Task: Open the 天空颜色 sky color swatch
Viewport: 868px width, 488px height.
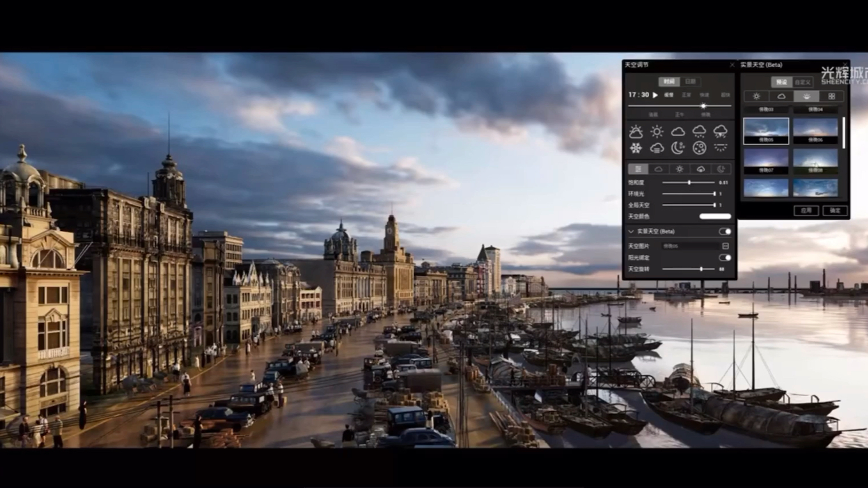Action: pos(715,217)
